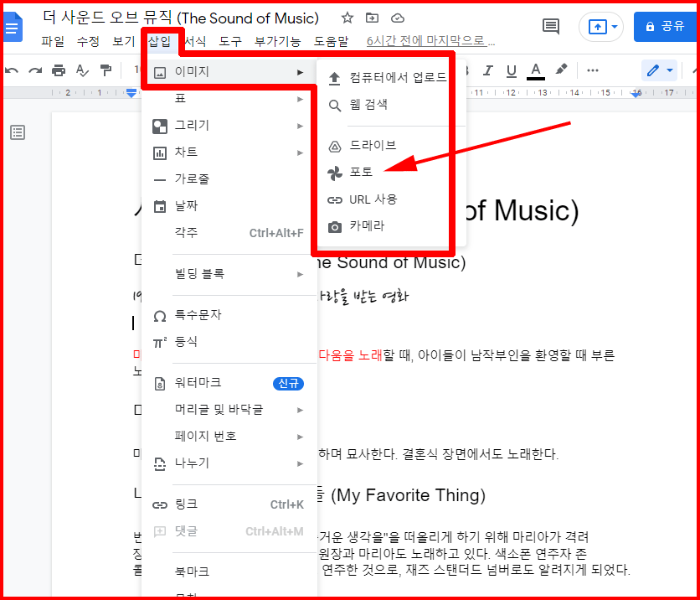
Task: Expand the 나누기 break submenu
Action: [229, 463]
